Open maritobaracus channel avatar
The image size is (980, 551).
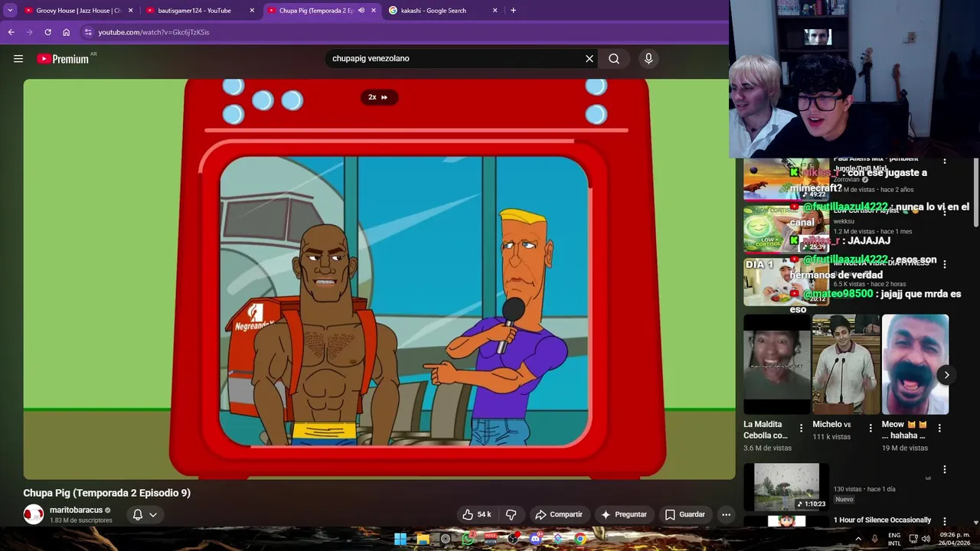34,514
